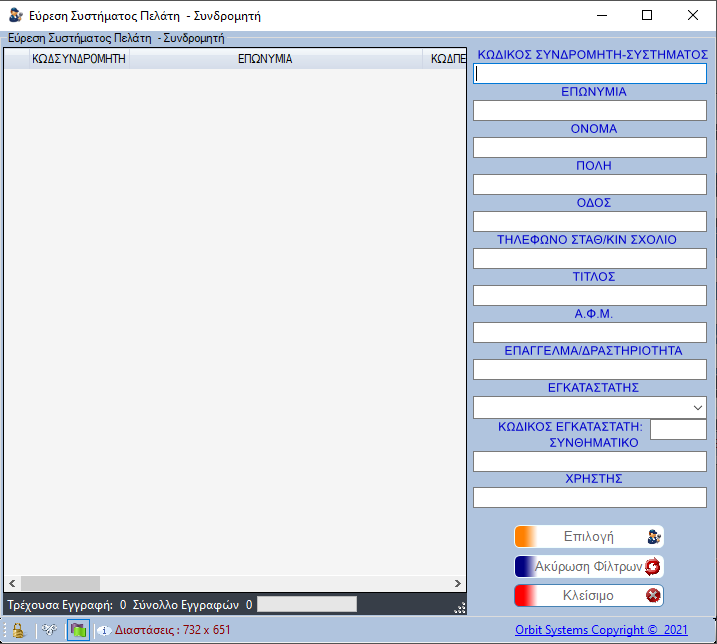Viewport: 717px width, 644px height.
Task: Click the handshake icon in the bottom toolbar
Action: tap(48, 630)
